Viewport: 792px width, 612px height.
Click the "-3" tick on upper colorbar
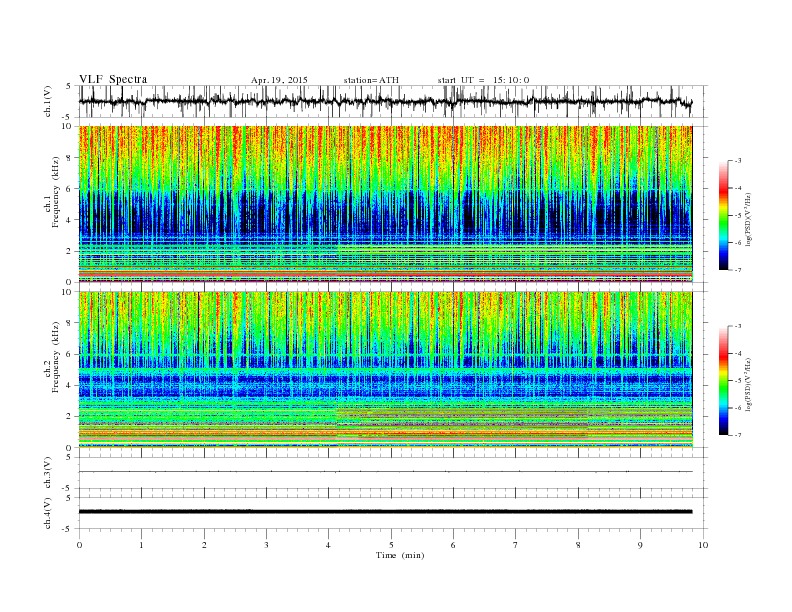738,161
